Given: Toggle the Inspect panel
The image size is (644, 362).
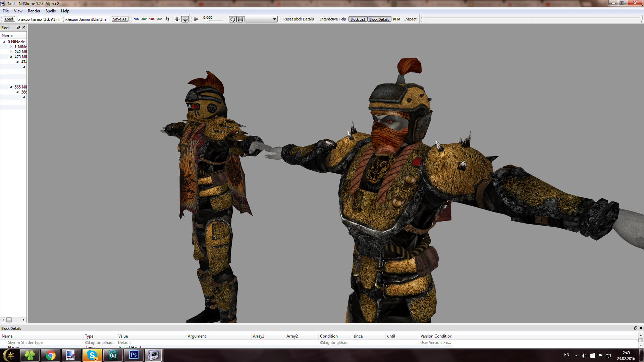Looking at the screenshot, I should point(410,19).
